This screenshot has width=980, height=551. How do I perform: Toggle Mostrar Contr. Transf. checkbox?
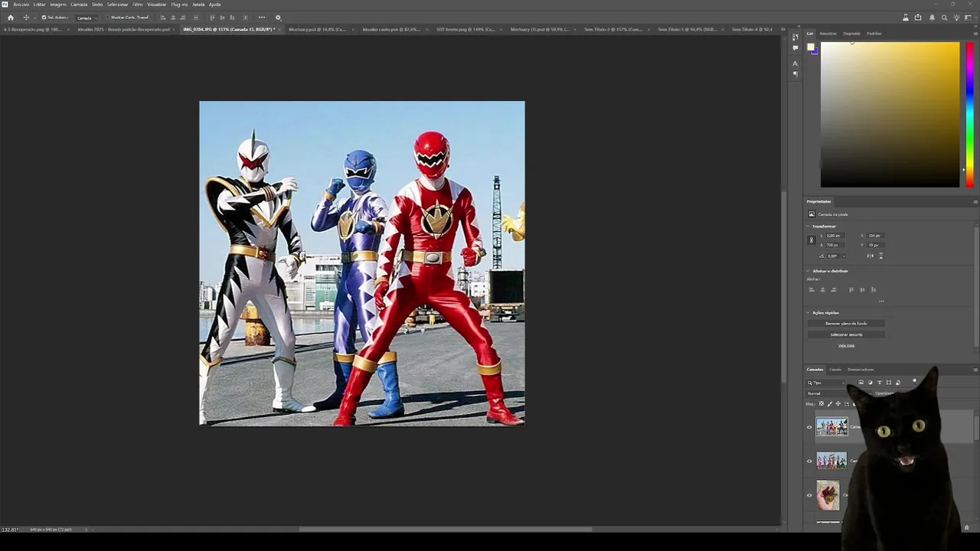[107, 18]
